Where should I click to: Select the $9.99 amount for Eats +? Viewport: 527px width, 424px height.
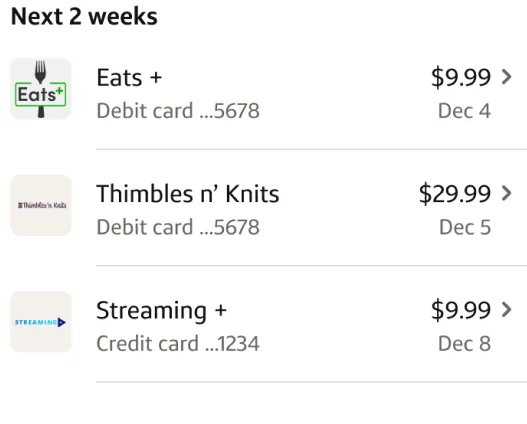[x=461, y=78]
